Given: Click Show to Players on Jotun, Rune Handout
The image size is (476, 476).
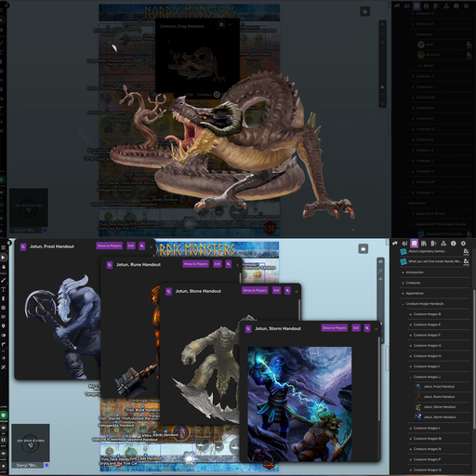Looking at the screenshot, I should click(x=195, y=264).
